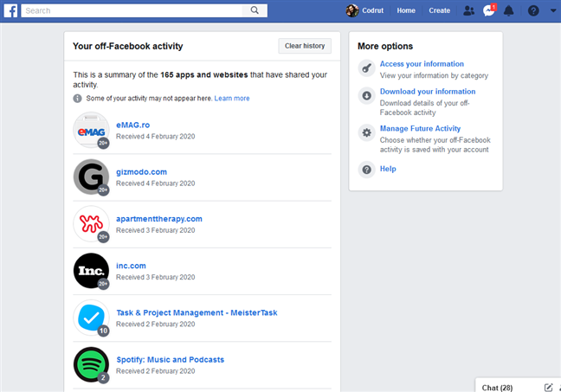Image resolution: width=561 pixels, height=392 pixels.
Task: Click the search magnifier button
Action: tap(255, 10)
